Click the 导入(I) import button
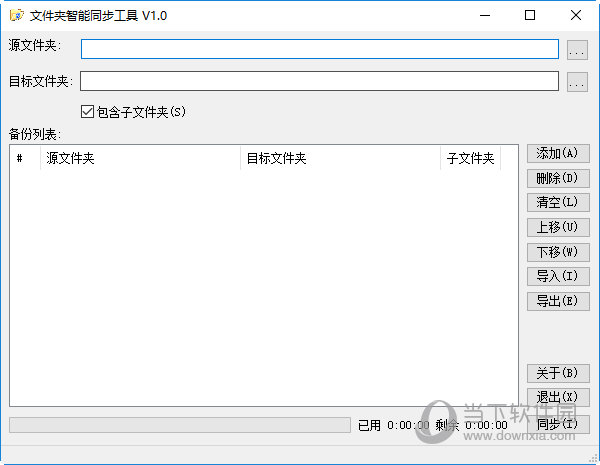600x465 pixels. tap(558, 276)
